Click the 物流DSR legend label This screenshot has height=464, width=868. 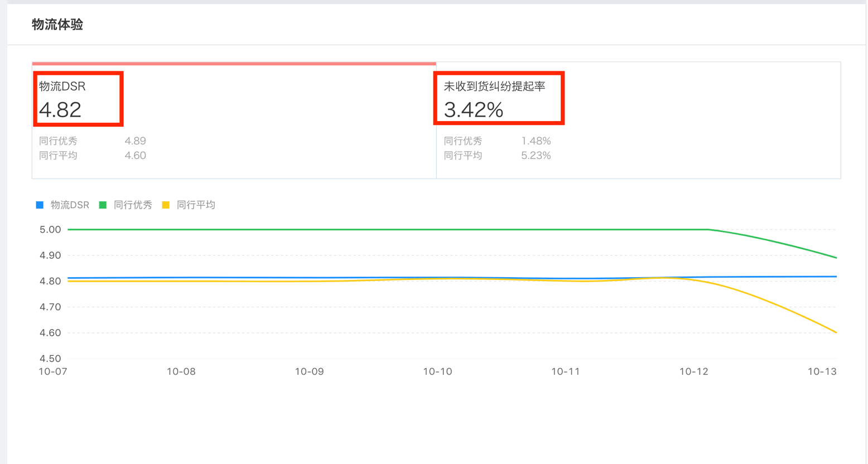70,205
